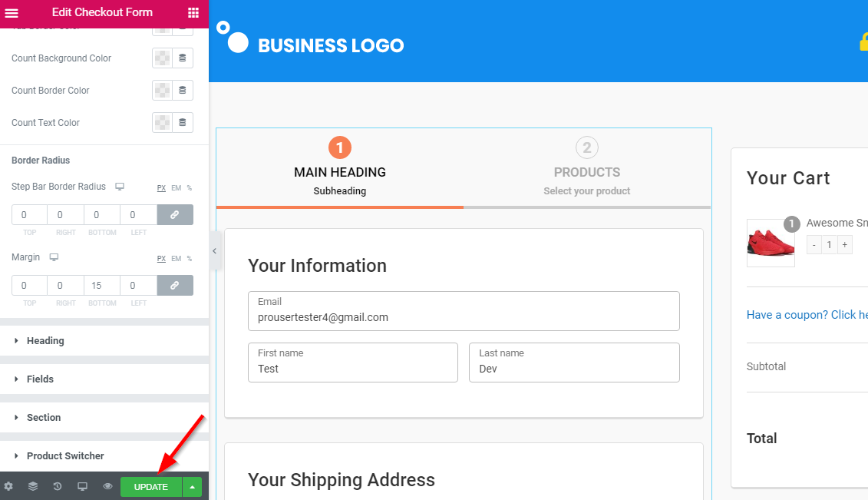Click the red sneaker product thumbnail
The image size is (868, 500).
(771, 243)
